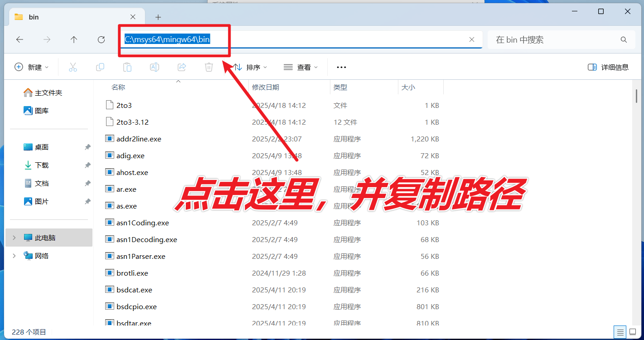Open a new tab with plus button
The height and width of the screenshot is (340, 644).
[x=158, y=17]
